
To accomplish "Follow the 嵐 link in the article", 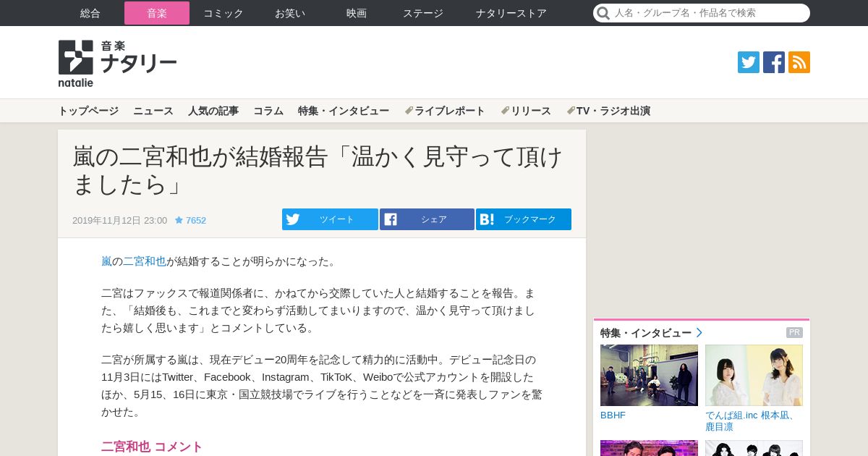I will click(106, 261).
